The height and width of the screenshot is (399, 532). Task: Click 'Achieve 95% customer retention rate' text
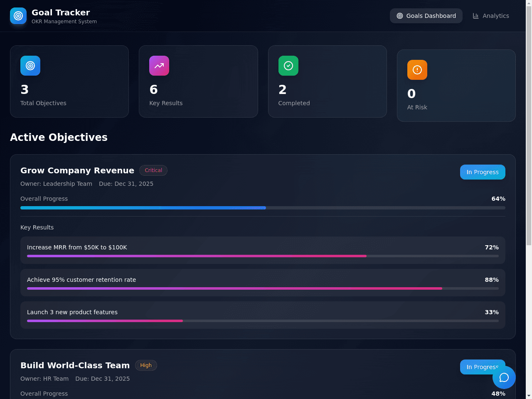coord(81,280)
